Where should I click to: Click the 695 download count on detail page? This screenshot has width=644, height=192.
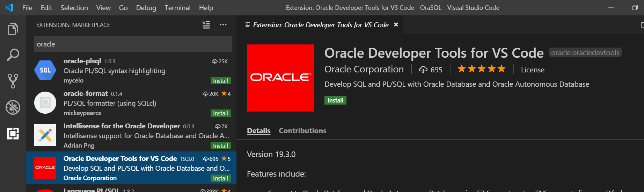click(x=431, y=70)
